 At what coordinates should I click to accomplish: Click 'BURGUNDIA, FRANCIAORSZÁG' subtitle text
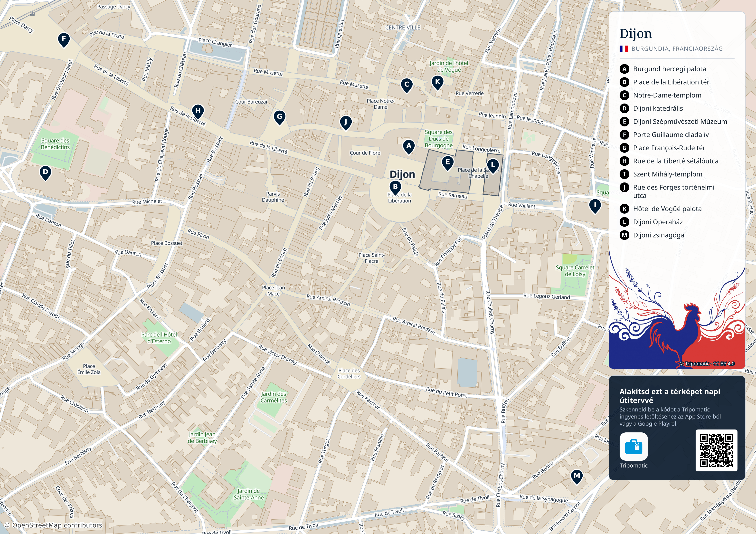(677, 49)
